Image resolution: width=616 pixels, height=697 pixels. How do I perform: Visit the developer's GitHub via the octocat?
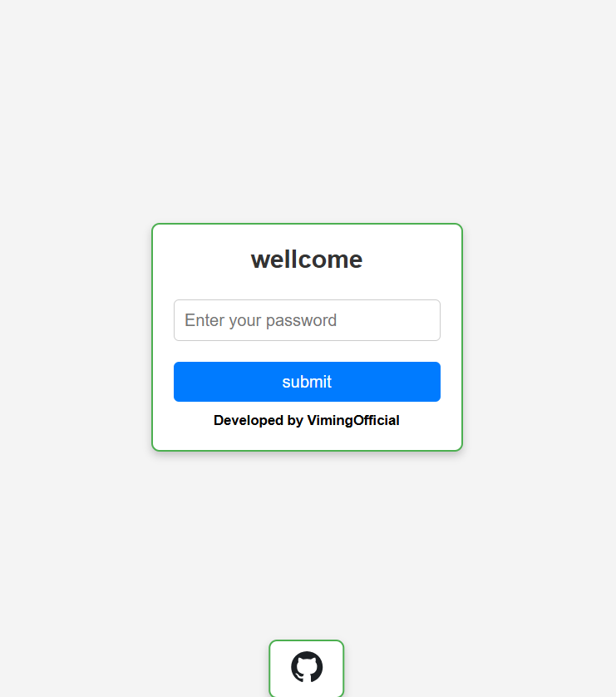click(x=307, y=667)
